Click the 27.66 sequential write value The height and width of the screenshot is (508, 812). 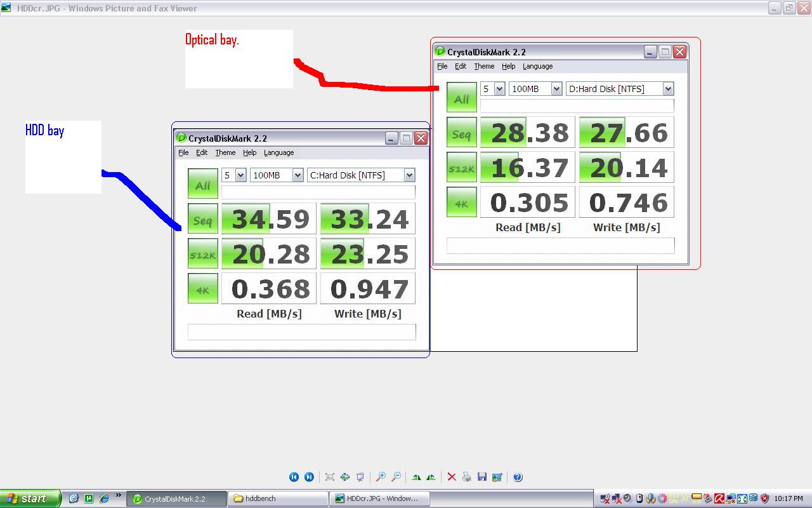[x=627, y=133]
